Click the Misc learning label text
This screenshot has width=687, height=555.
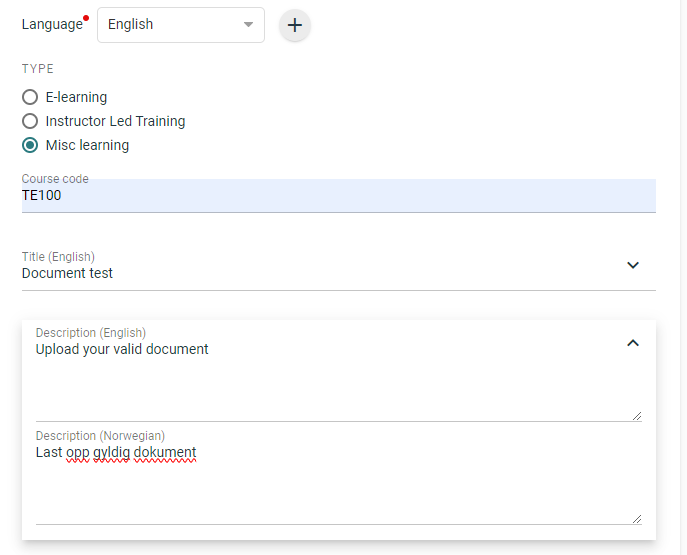pos(87,145)
